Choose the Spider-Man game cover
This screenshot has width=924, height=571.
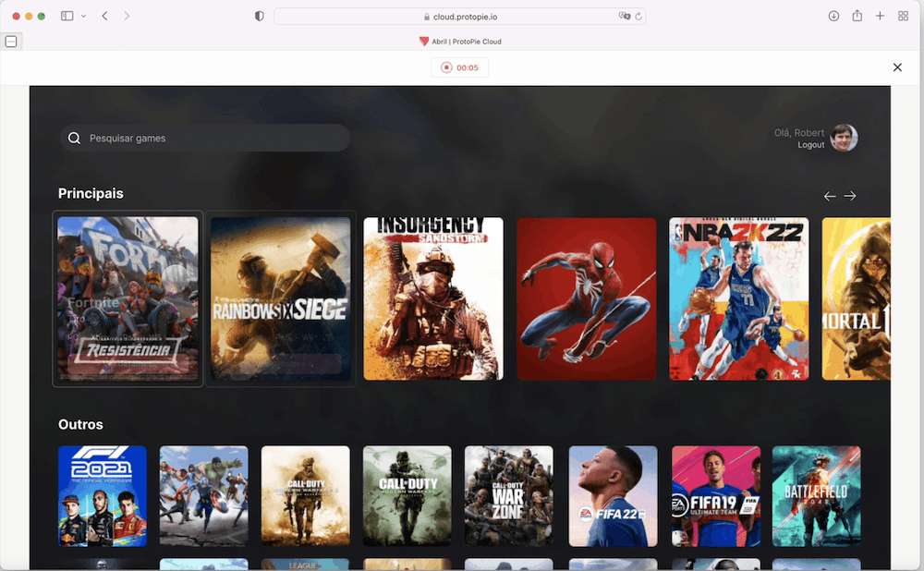tap(587, 298)
